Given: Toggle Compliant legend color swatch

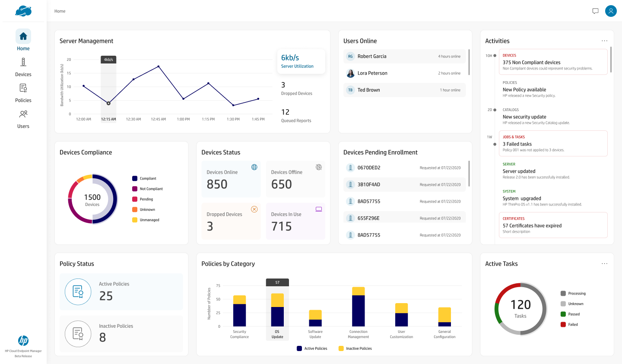Looking at the screenshot, I should click(x=135, y=178).
